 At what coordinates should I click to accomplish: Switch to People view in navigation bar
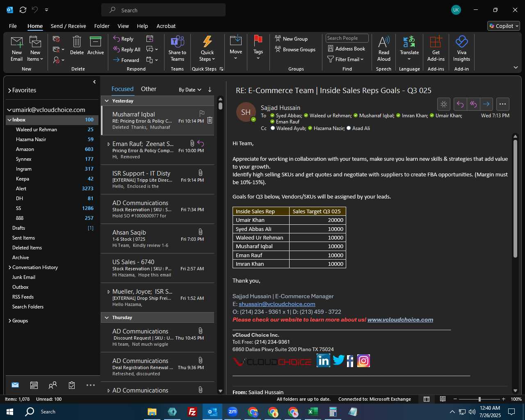click(x=52, y=385)
